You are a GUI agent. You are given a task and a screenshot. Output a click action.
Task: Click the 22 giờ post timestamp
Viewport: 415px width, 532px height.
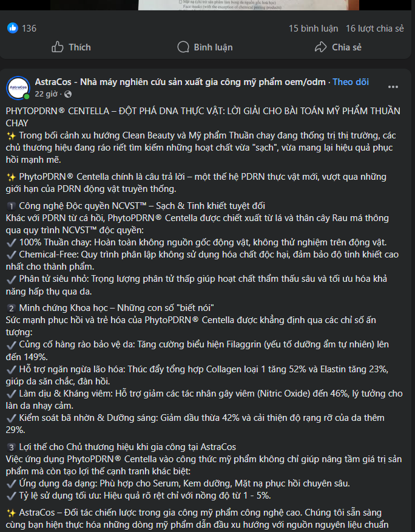(46, 94)
